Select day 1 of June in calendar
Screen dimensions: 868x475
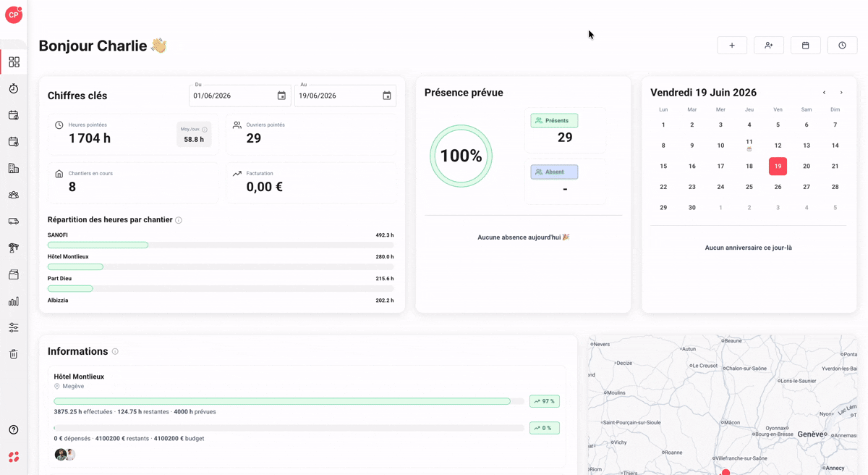pyautogui.click(x=663, y=125)
